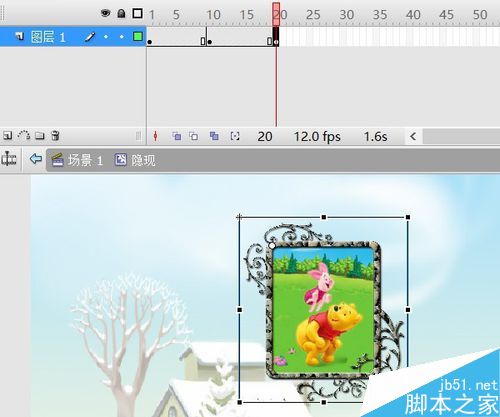Switch to 场景 1 in edit bar
The width and height of the screenshot is (500, 417).
tap(77, 160)
